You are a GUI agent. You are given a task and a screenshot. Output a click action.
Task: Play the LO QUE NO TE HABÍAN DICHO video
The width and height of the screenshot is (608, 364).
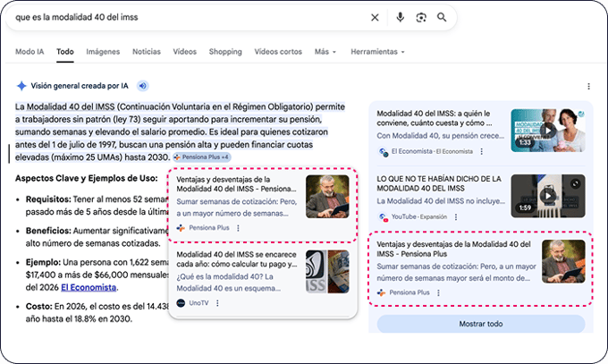click(x=547, y=196)
